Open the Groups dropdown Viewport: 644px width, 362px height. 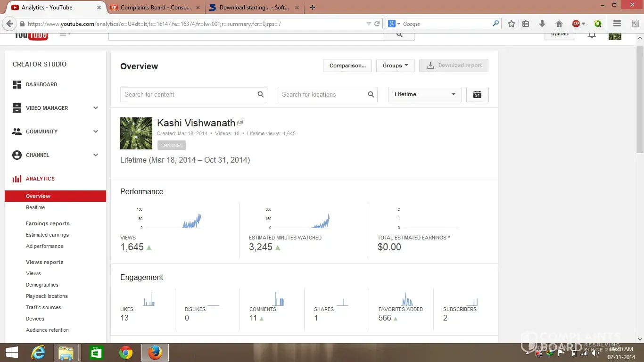tap(395, 66)
